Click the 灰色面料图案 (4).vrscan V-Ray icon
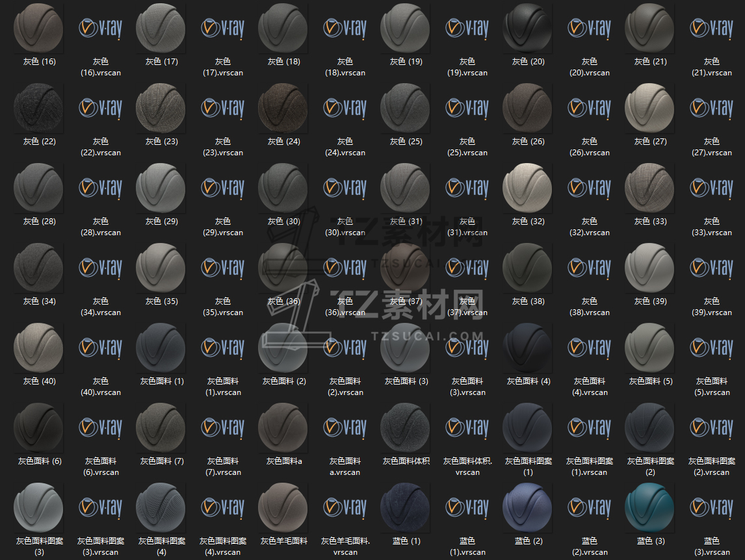This screenshot has width=745, height=560. 222,507
